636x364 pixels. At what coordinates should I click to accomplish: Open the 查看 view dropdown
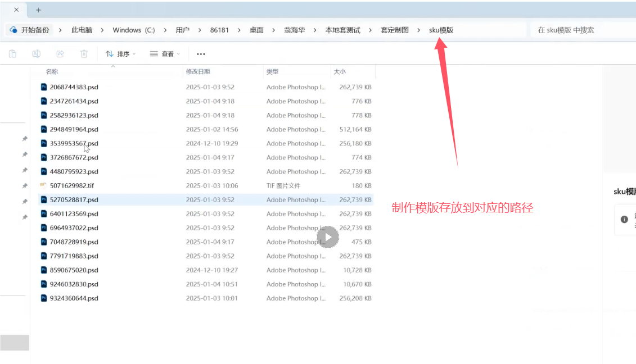[x=165, y=54]
